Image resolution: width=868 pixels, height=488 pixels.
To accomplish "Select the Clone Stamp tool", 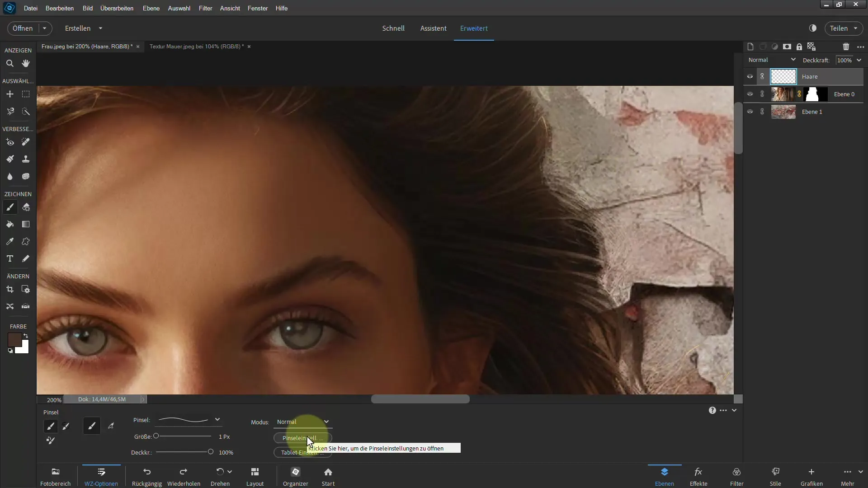I will 26,159.
